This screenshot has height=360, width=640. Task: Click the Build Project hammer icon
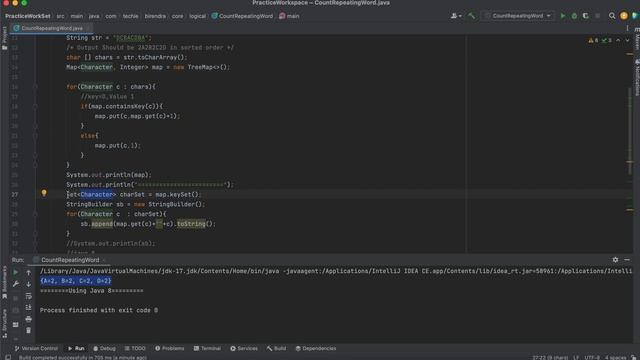pyautogui.click(x=472, y=16)
